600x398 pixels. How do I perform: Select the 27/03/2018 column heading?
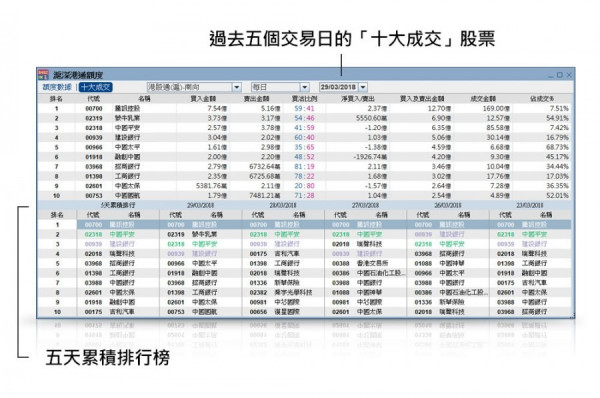click(365, 205)
